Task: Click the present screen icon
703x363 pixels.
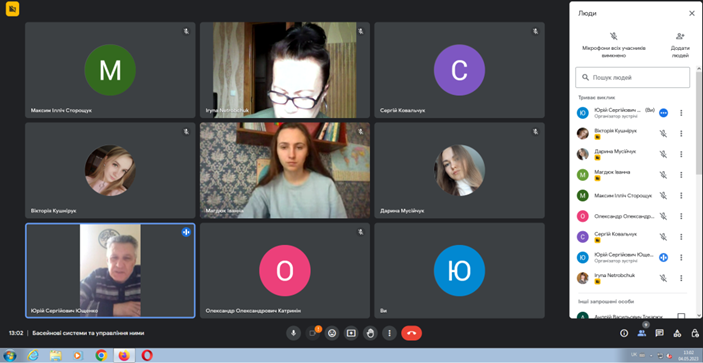Action: (x=351, y=333)
